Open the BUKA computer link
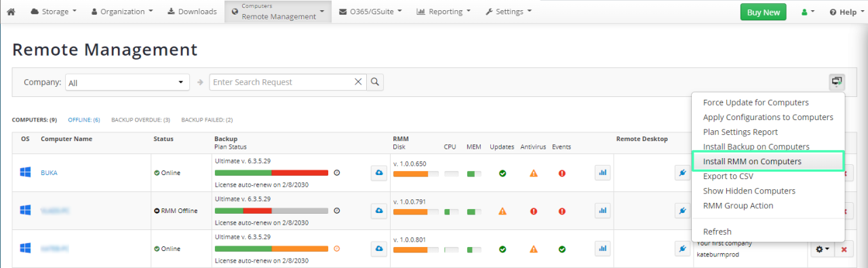Image resolution: width=868 pixels, height=268 pixels. (49, 173)
